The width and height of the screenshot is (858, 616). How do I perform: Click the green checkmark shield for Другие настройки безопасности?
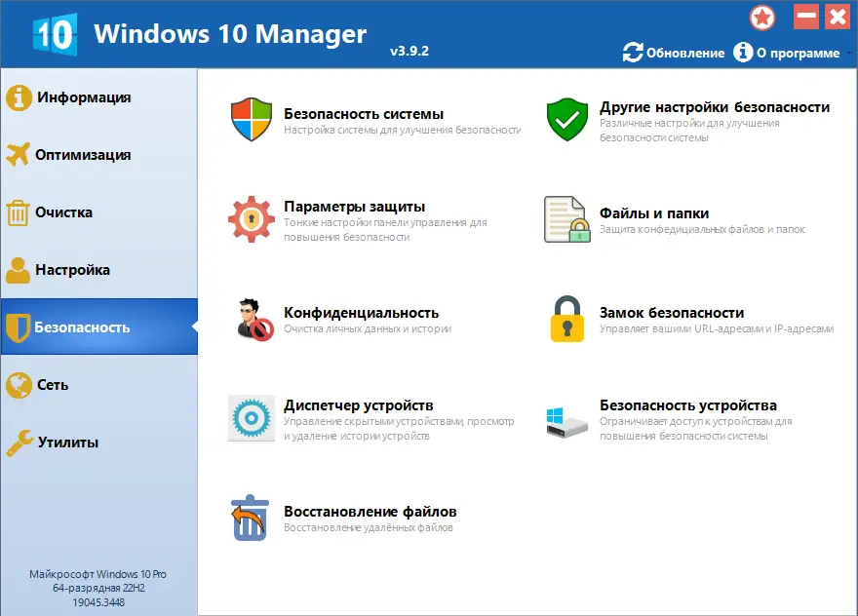(566, 117)
